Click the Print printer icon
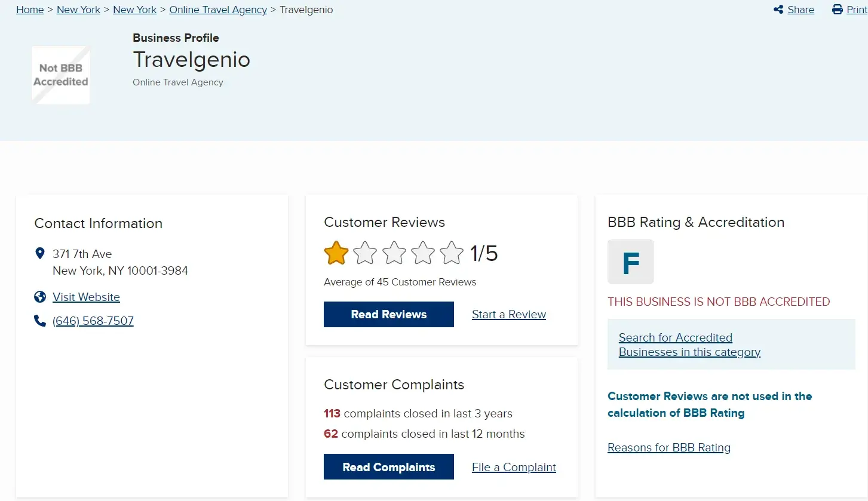Image resolution: width=868 pixels, height=501 pixels. click(x=838, y=10)
